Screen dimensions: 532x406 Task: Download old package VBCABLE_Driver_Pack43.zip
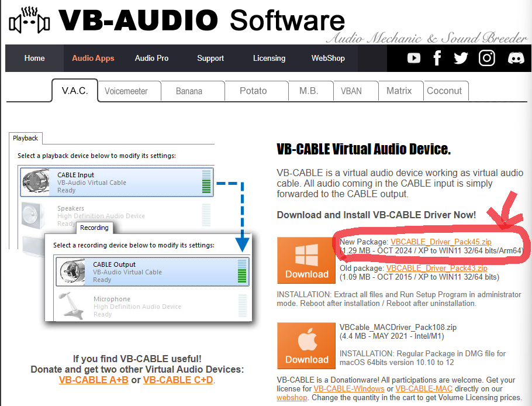coord(436,269)
